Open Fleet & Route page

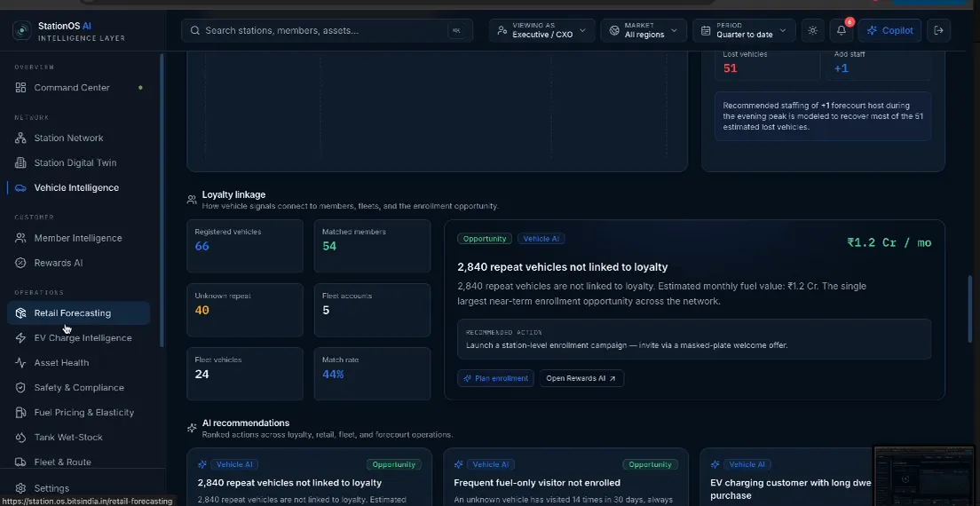click(x=78, y=463)
